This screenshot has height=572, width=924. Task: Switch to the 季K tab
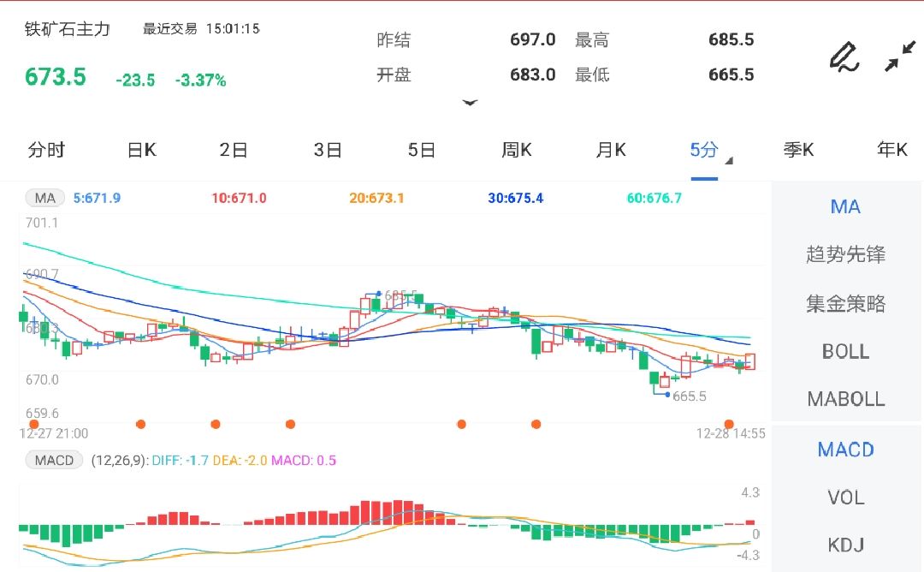click(798, 150)
